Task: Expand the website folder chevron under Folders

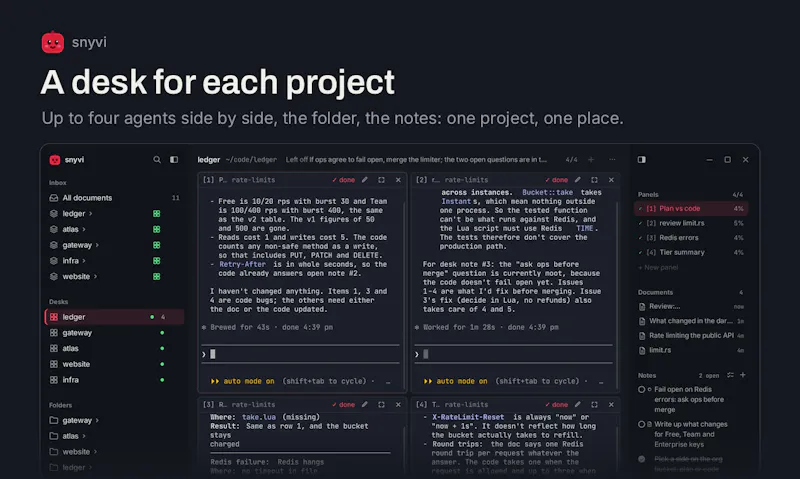Action: [x=95, y=452]
